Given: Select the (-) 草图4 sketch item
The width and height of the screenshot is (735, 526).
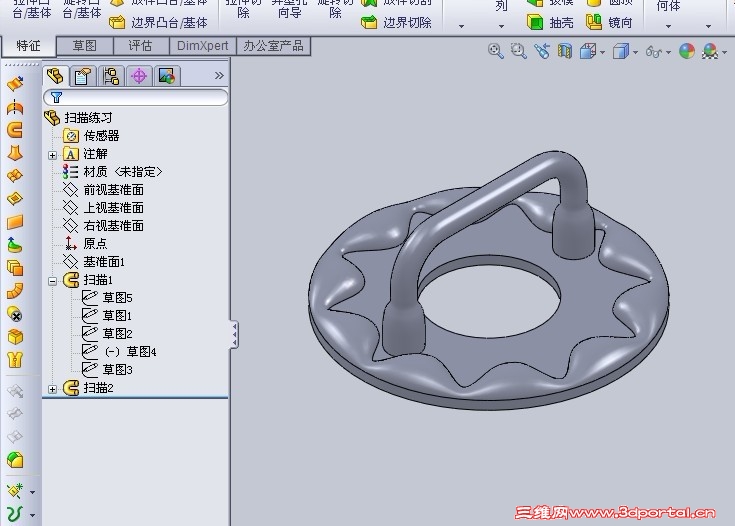Looking at the screenshot, I should click(119, 352).
